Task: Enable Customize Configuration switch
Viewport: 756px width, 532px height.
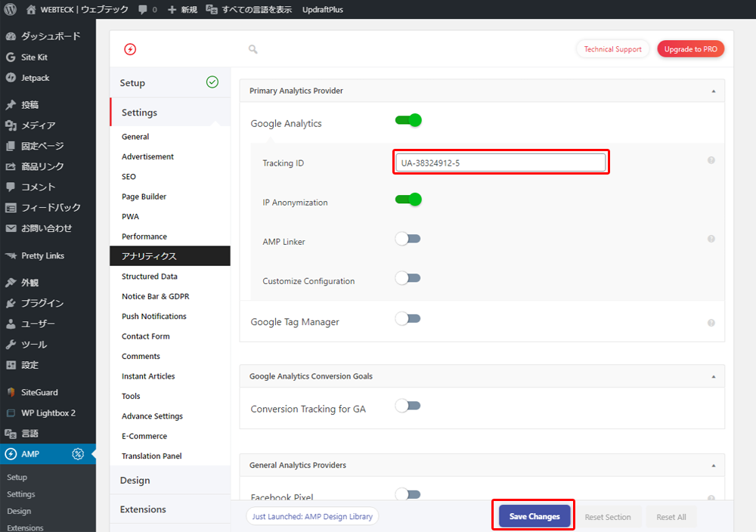Action: 408,278
